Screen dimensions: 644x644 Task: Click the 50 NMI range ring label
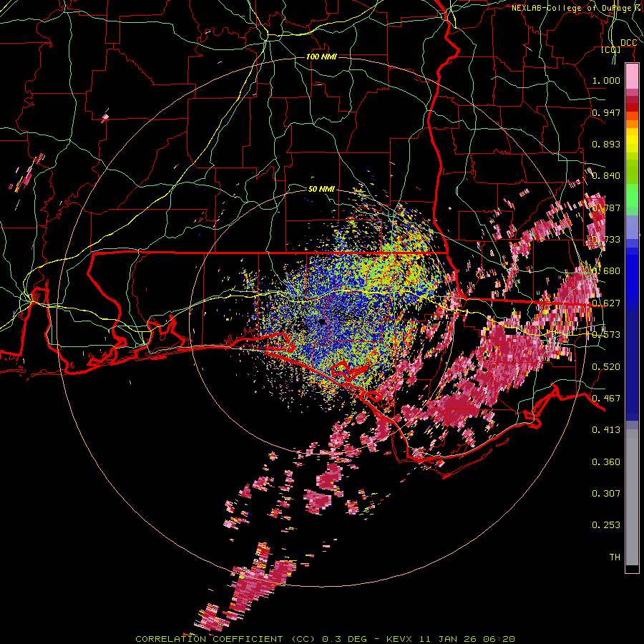(x=321, y=189)
